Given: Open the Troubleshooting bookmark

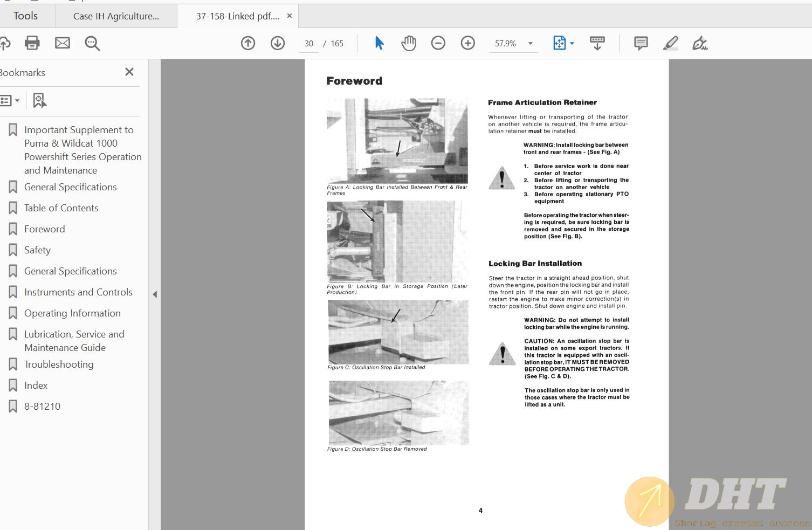Looking at the screenshot, I should tap(59, 364).
